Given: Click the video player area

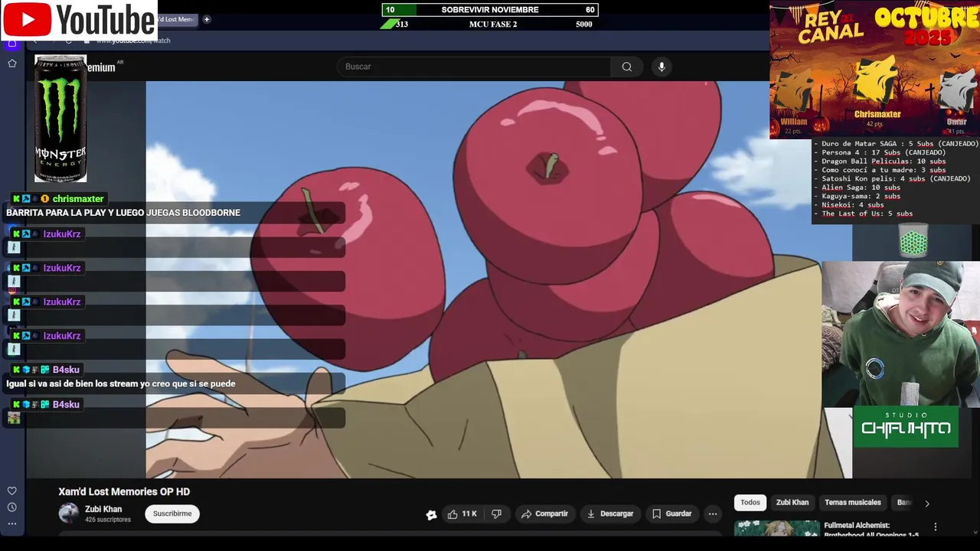Looking at the screenshot, I should click(498, 279).
